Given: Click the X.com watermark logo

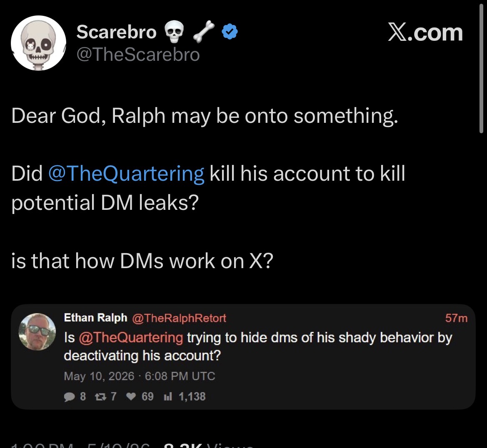Looking at the screenshot, I should 425,32.
